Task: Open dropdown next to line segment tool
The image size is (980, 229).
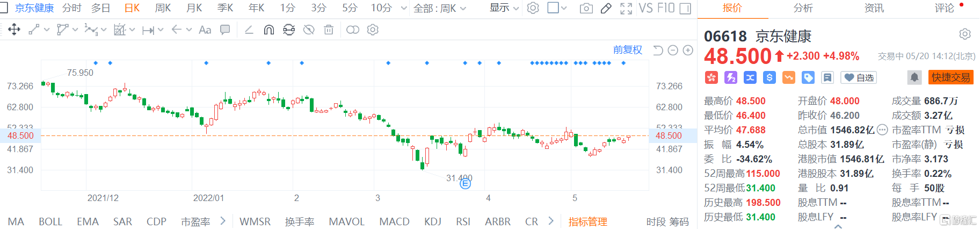Action: [x=47, y=30]
